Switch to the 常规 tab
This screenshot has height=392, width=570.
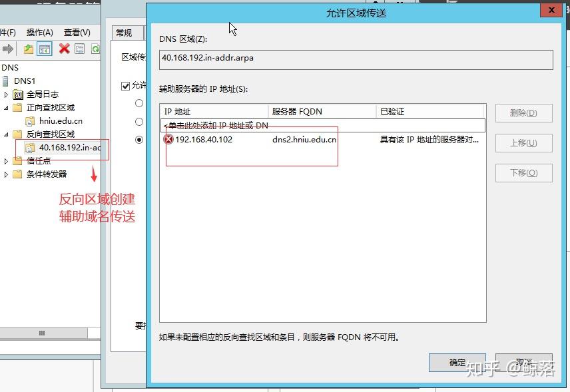[x=125, y=32]
